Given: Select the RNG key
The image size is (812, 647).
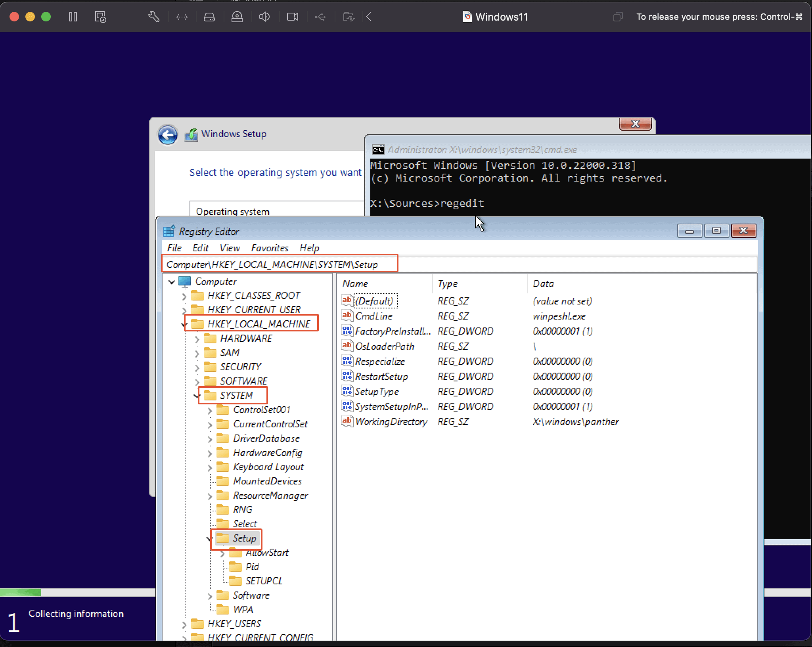Looking at the screenshot, I should point(243,510).
